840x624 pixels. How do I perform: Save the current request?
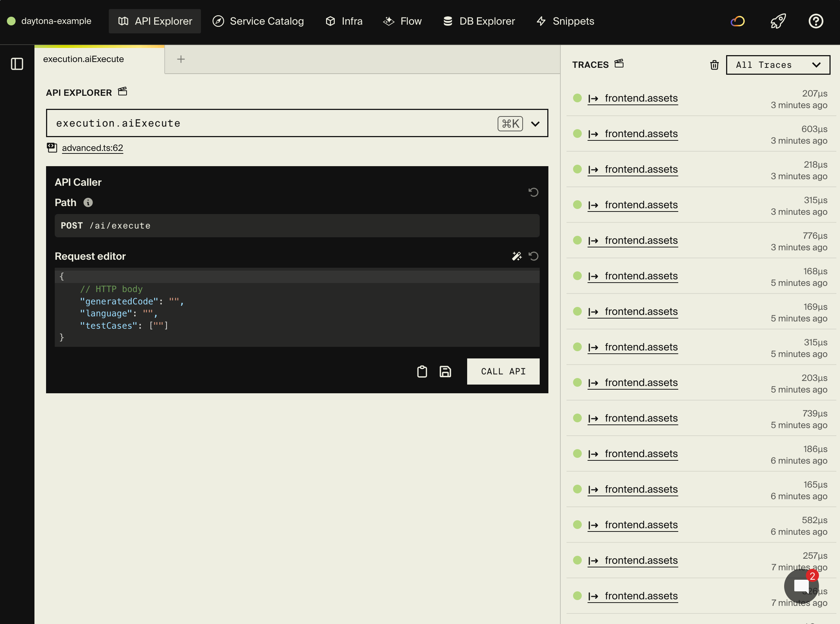tap(445, 371)
